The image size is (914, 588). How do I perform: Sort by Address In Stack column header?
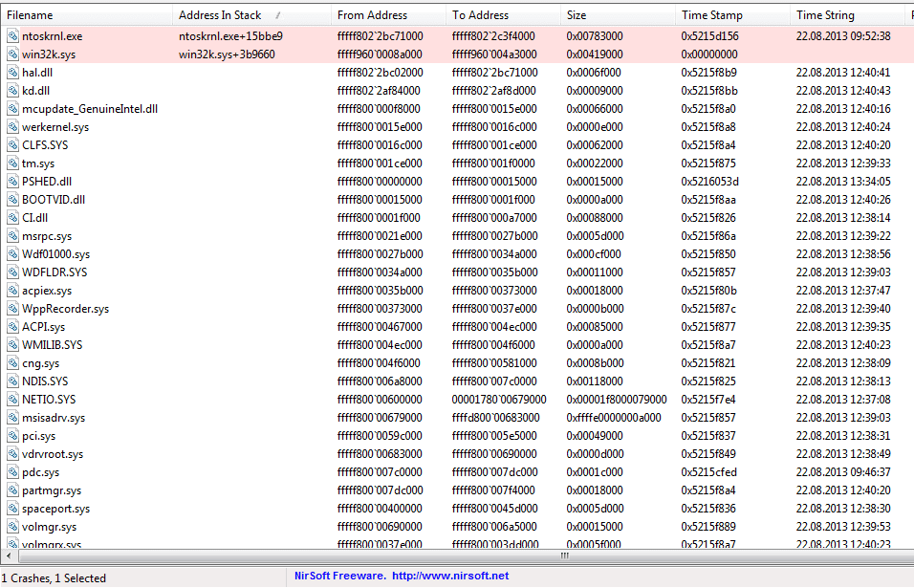pyautogui.click(x=251, y=15)
